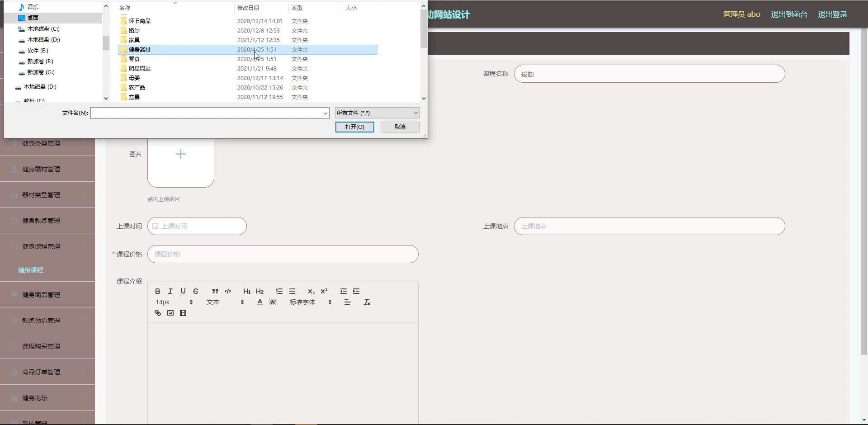Screen dimensions: 868x425
Task: Expand the 课程购买管理 sidebar menu
Action: pos(47,346)
